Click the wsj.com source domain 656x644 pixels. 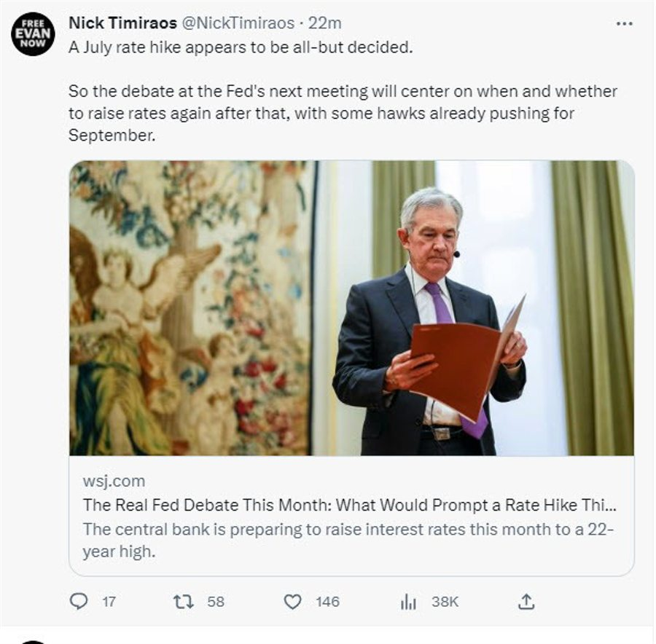(x=114, y=481)
